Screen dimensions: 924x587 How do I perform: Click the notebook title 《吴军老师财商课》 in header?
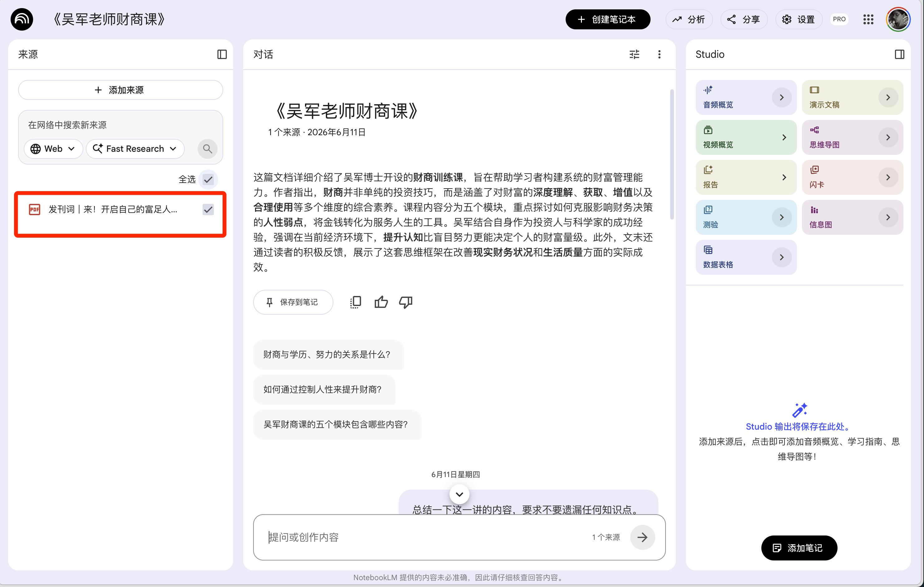click(109, 19)
